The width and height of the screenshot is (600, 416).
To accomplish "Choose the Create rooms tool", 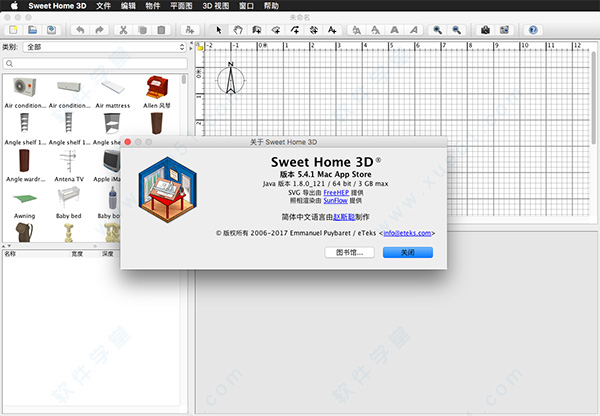I will pyautogui.click(x=276, y=30).
